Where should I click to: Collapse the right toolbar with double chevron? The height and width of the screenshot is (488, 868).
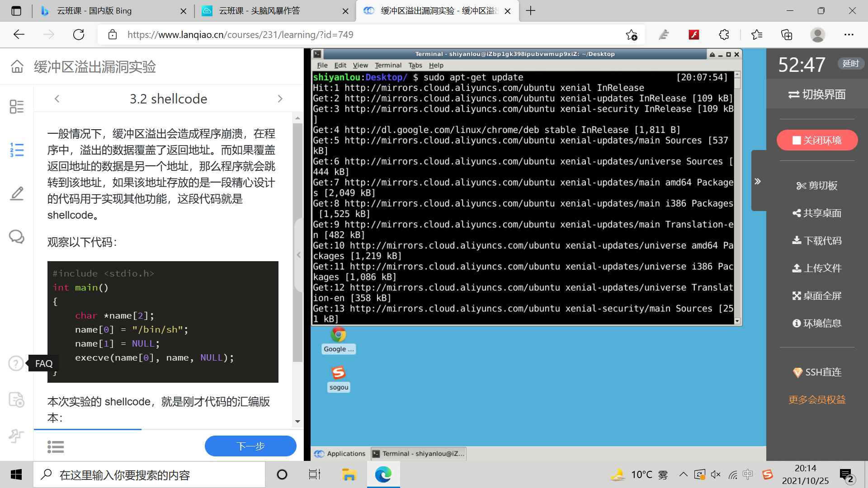coord(758,181)
